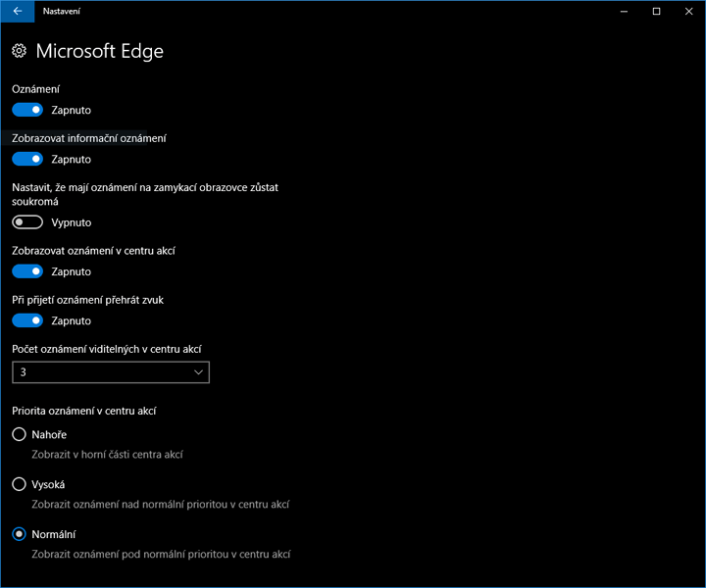Screen dimensions: 706x588
Task: Disable Zobrazovat informační oznámení switch
Action: [27, 159]
